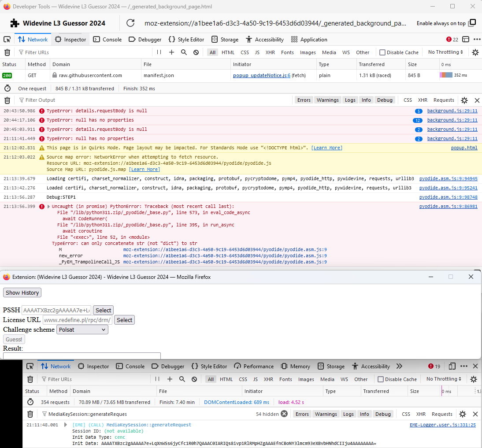Open top console settings gear

click(464, 100)
